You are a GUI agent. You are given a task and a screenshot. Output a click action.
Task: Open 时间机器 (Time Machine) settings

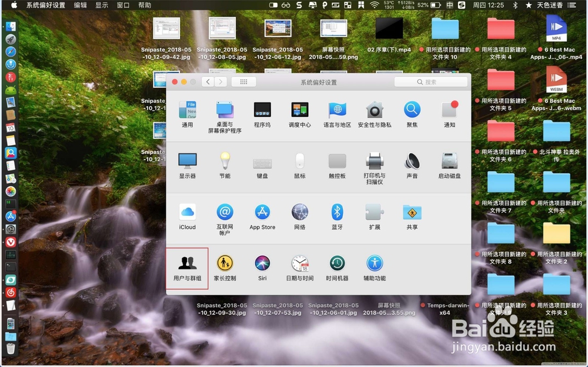tap(337, 266)
